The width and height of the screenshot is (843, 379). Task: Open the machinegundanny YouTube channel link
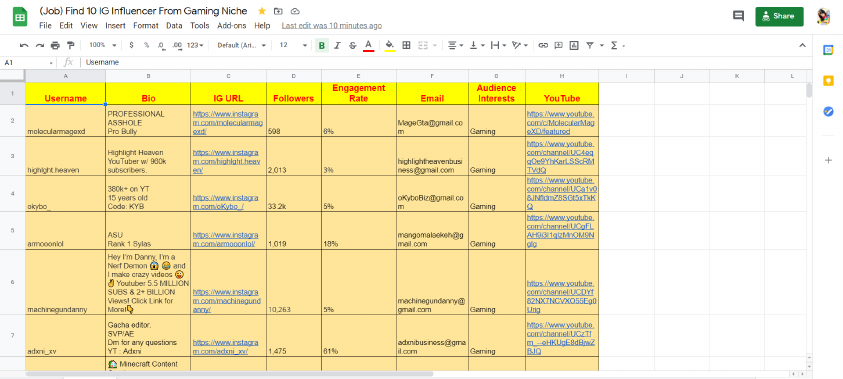tap(561, 296)
